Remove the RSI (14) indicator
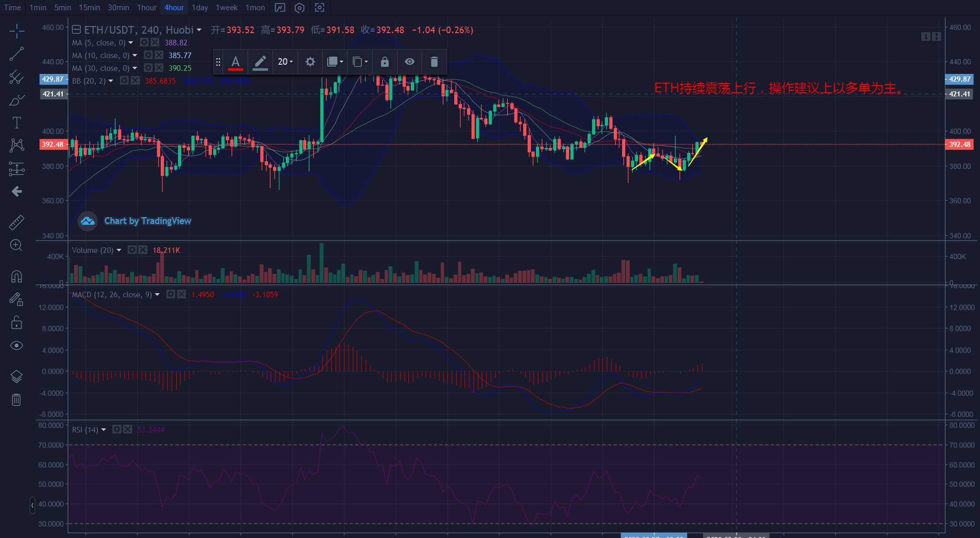The width and height of the screenshot is (980, 538). click(128, 429)
